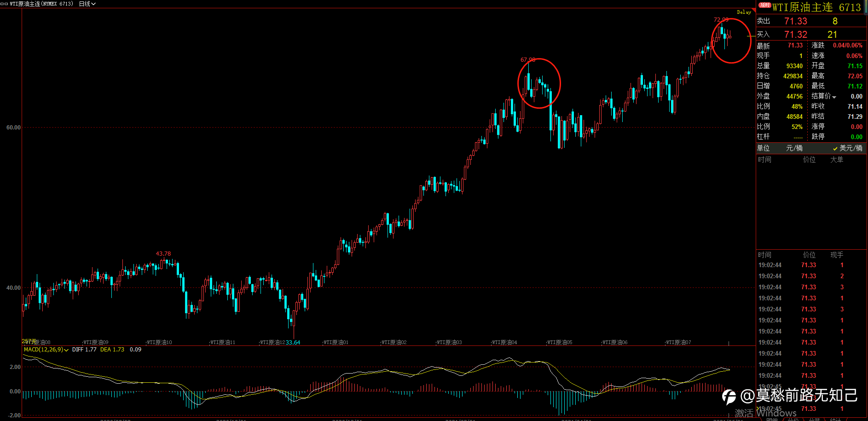Image resolution: width=868 pixels, height=421 pixels.
Task: Click the 内盘 value 48584
Action: coord(794,117)
